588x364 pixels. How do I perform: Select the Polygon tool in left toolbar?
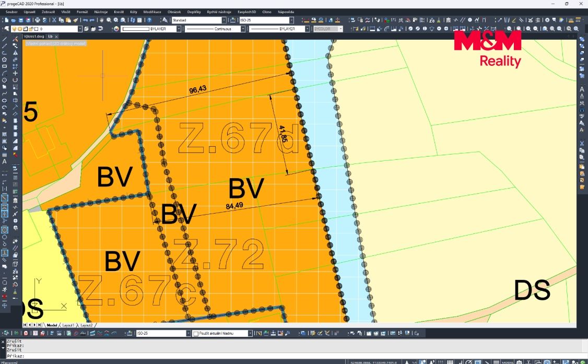[5, 60]
